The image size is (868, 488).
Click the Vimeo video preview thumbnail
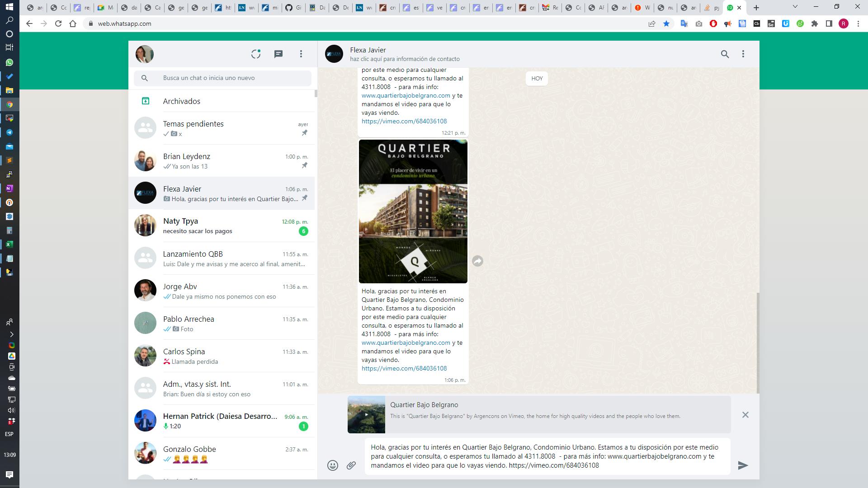pos(366,415)
